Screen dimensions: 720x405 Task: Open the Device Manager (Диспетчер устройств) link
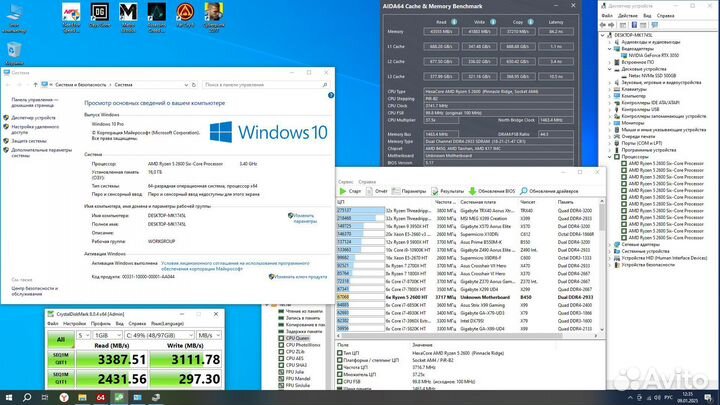33,116
